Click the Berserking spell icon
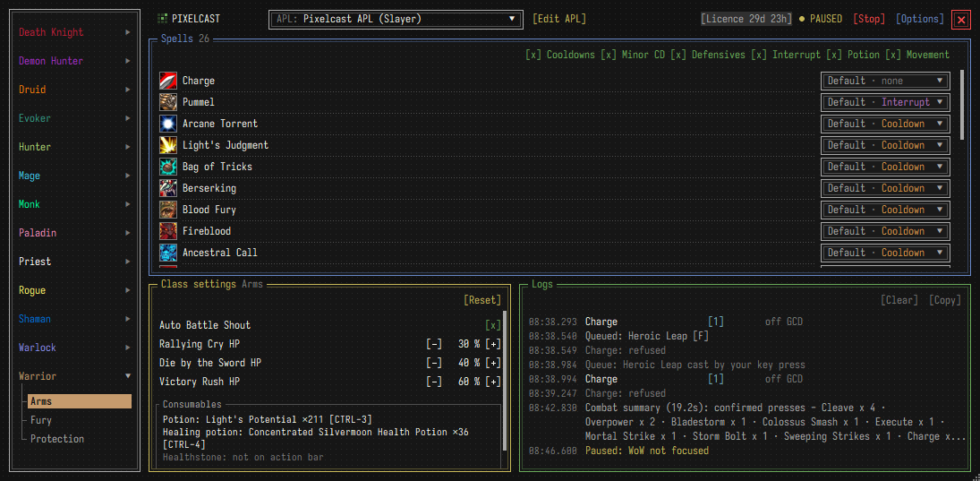Image resolution: width=980 pixels, height=481 pixels. point(168,188)
